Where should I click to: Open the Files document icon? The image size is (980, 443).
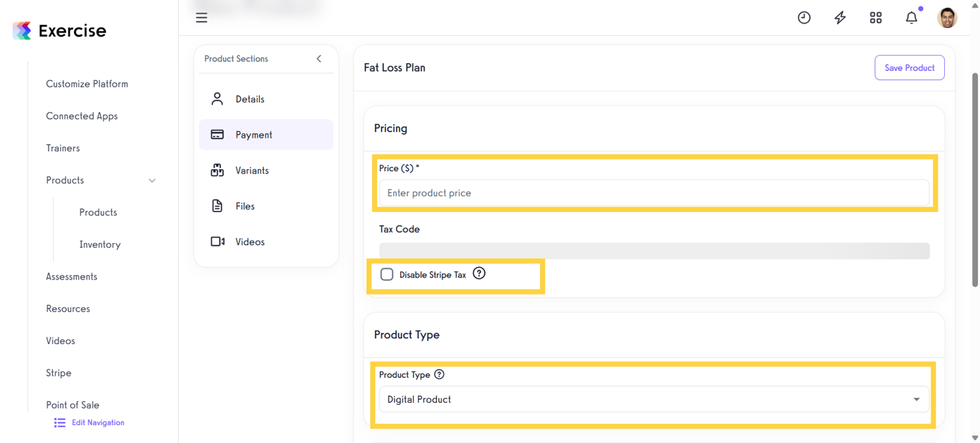click(x=217, y=206)
